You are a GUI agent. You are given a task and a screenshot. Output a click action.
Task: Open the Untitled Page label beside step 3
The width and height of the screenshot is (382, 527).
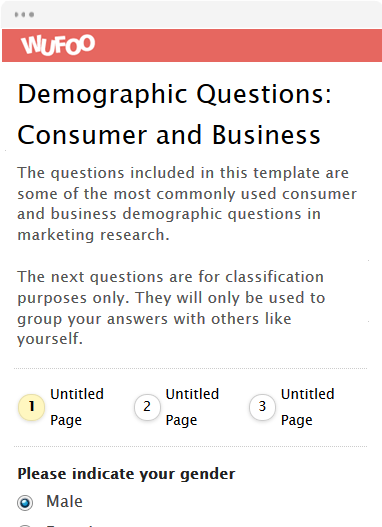click(307, 407)
